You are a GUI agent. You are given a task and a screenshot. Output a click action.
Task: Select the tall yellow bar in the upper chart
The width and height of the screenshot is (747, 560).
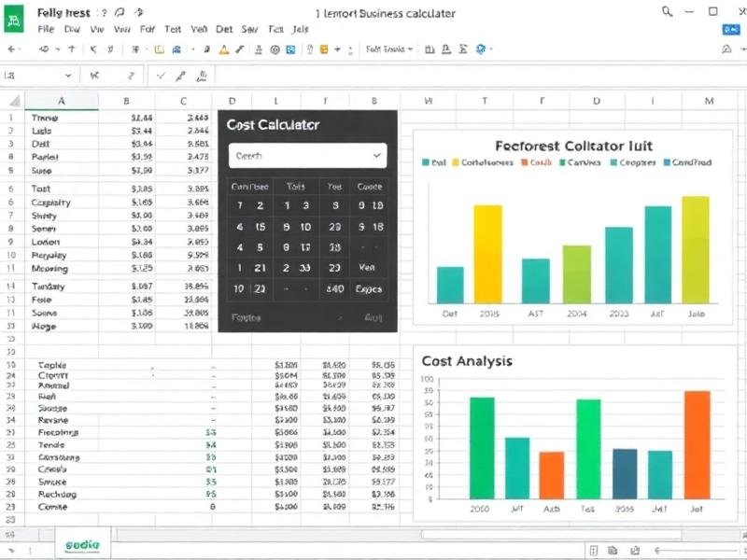[487, 254]
